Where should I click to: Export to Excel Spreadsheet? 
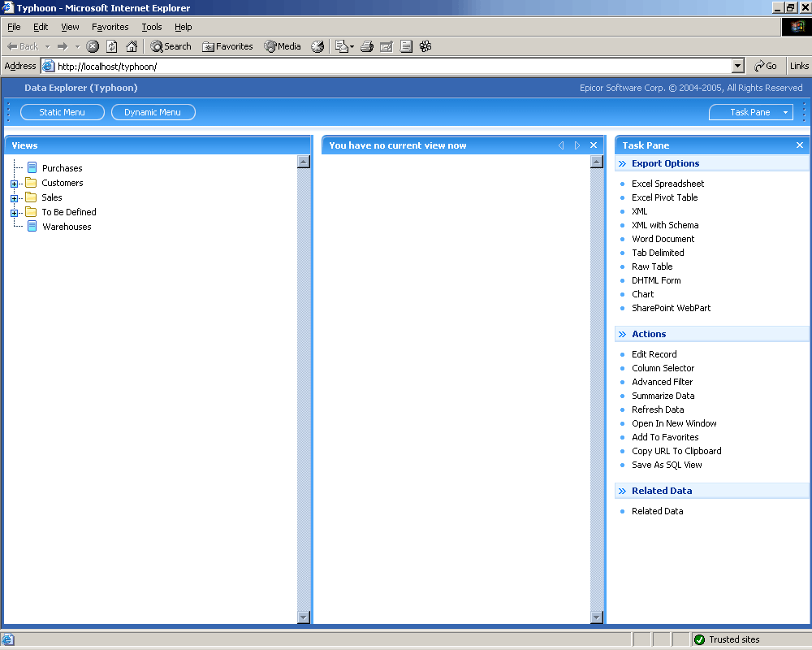tap(667, 184)
